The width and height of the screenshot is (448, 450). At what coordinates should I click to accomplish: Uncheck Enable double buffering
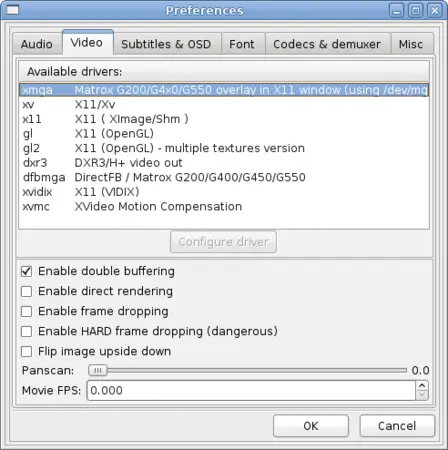[x=26, y=271]
